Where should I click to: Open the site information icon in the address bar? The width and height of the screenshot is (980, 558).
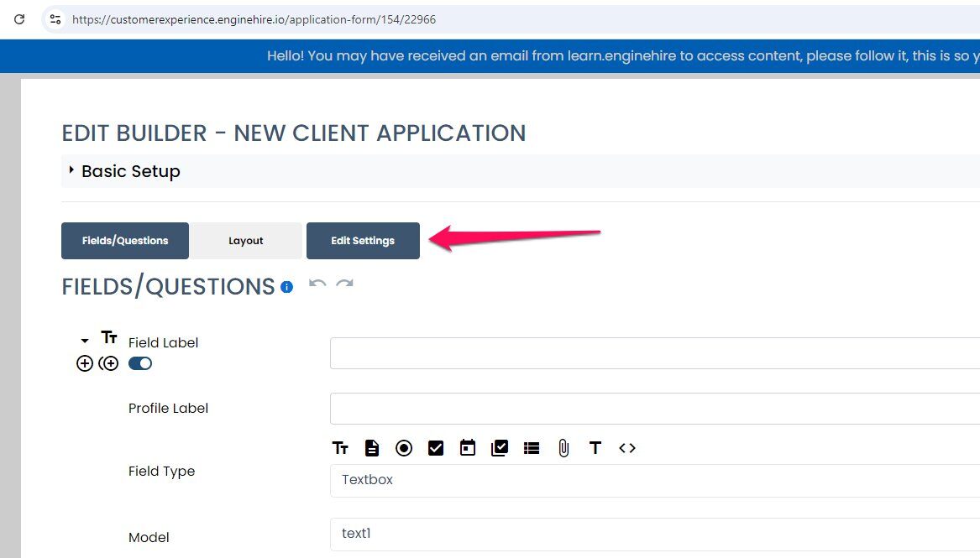(x=55, y=19)
